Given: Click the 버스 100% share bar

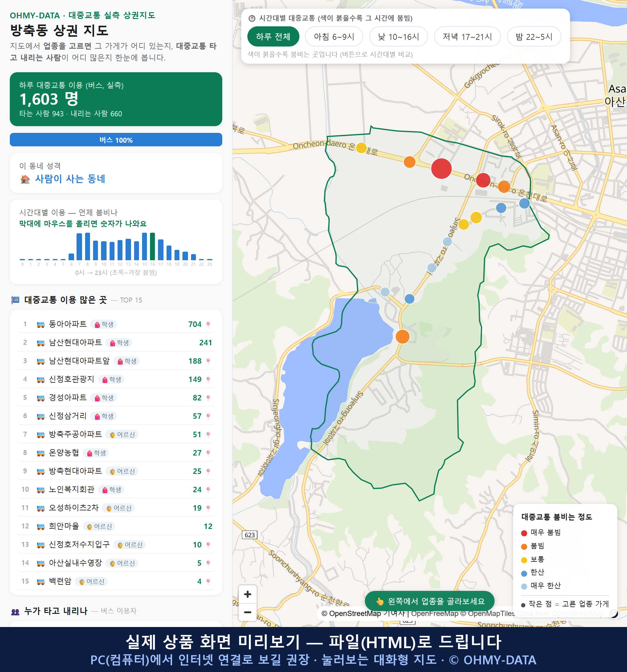Looking at the screenshot, I should [116, 140].
